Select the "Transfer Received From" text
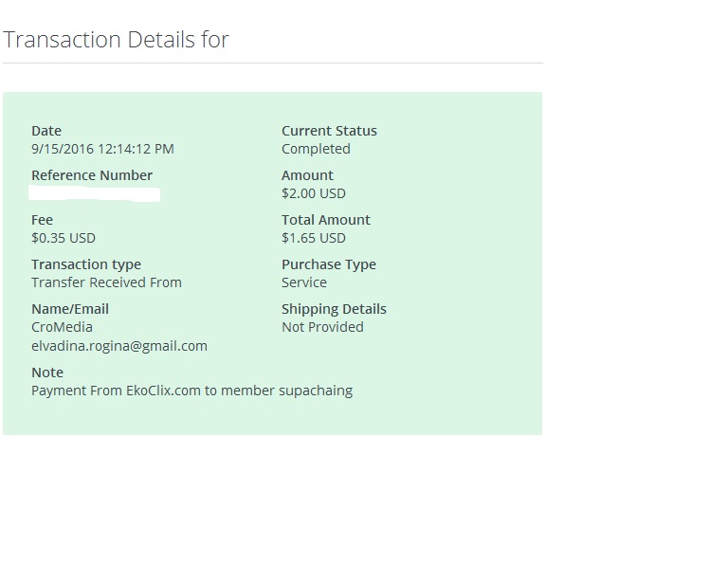 [106, 282]
